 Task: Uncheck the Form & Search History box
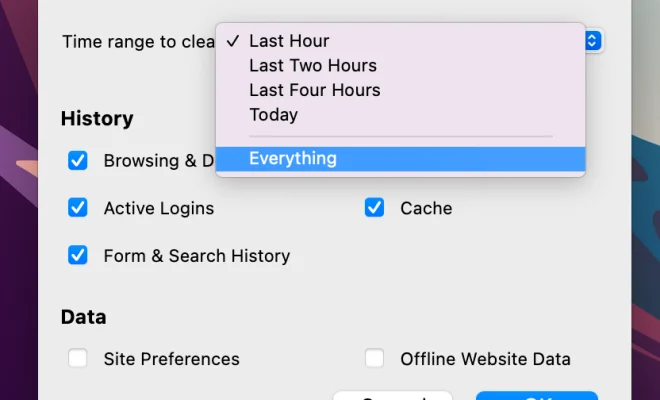click(78, 256)
